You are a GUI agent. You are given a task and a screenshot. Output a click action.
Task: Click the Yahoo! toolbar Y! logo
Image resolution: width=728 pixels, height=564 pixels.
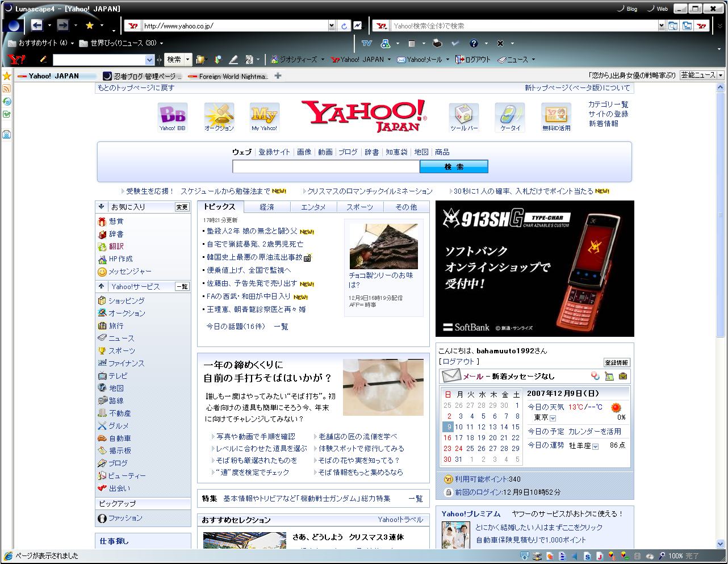(x=16, y=59)
